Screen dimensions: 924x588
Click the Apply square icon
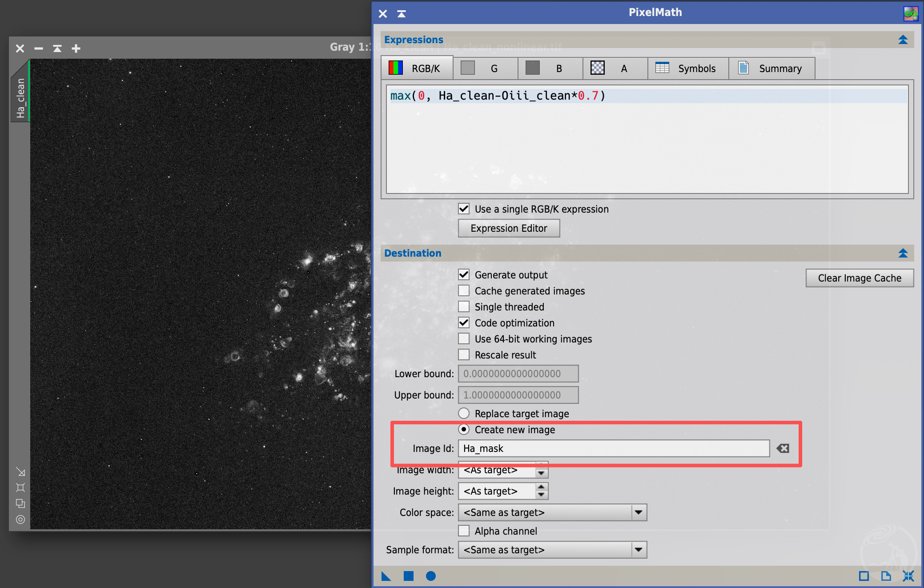pos(408,576)
